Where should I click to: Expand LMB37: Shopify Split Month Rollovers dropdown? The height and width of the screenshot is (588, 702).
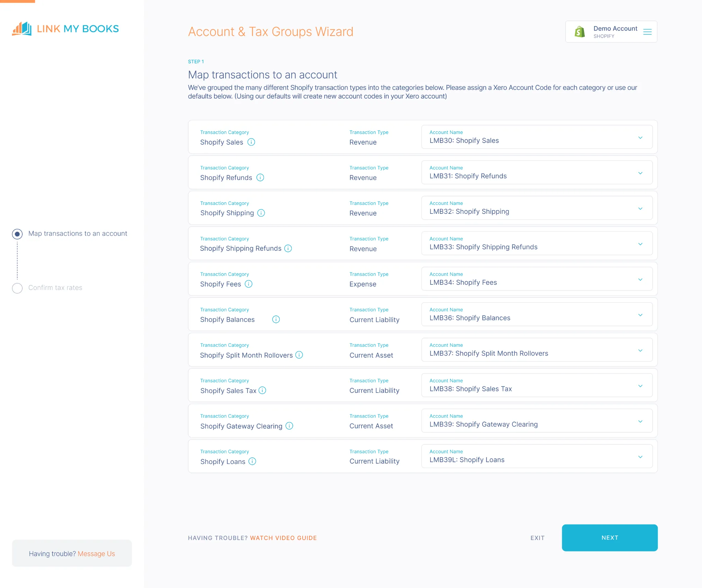click(x=537, y=350)
